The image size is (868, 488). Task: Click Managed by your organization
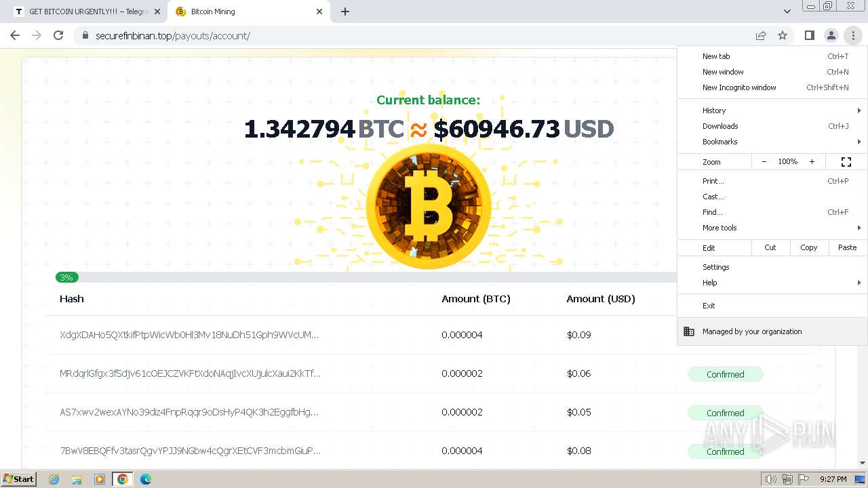[772, 331]
